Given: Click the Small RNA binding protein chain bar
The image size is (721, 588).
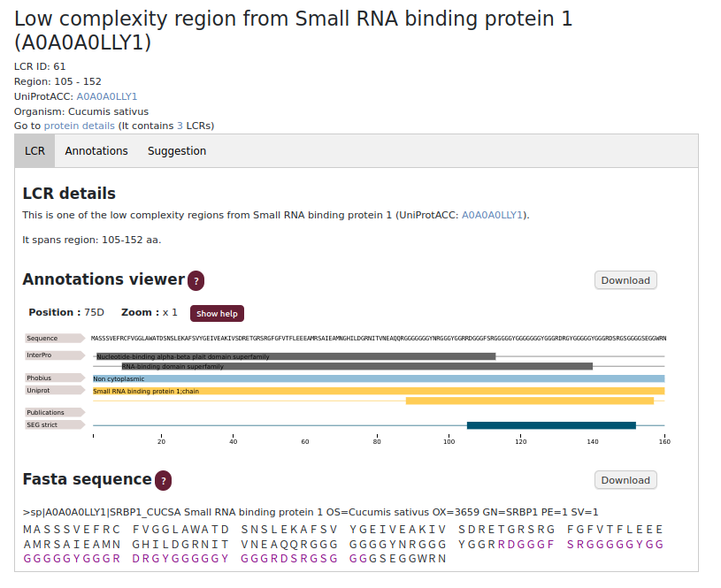Looking at the screenshot, I should click(x=379, y=390).
